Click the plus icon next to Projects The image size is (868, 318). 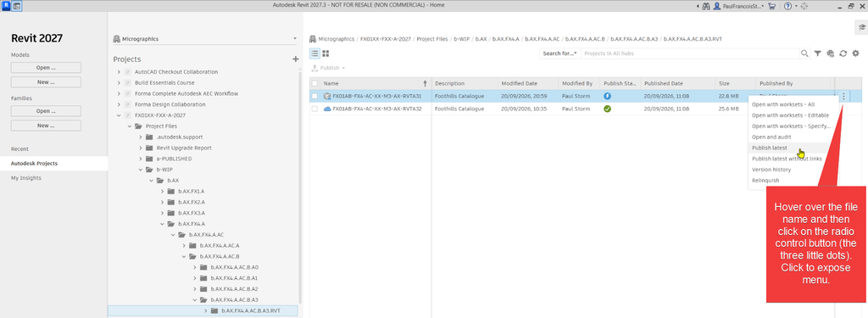tap(295, 59)
